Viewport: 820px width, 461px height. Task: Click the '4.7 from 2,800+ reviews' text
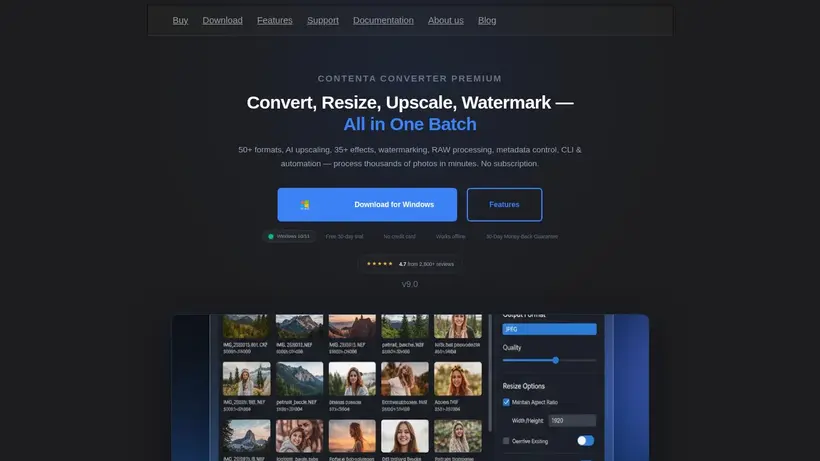[426, 264]
